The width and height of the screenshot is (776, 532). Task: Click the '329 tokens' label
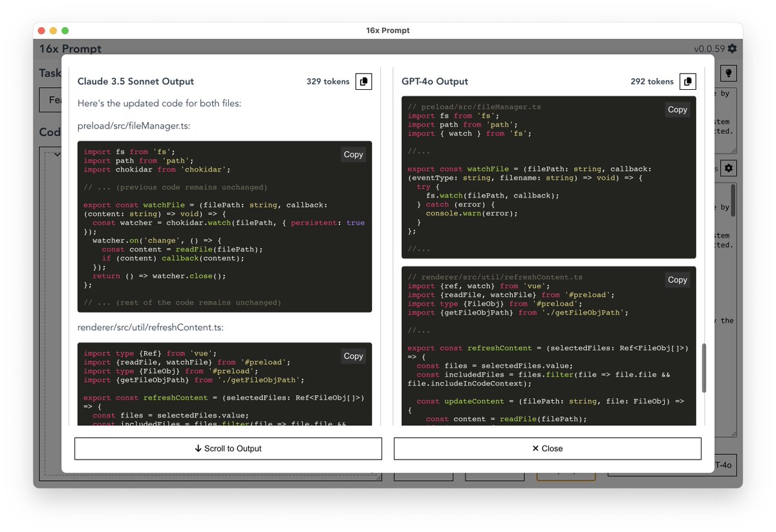pyautogui.click(x=328, y=81)
